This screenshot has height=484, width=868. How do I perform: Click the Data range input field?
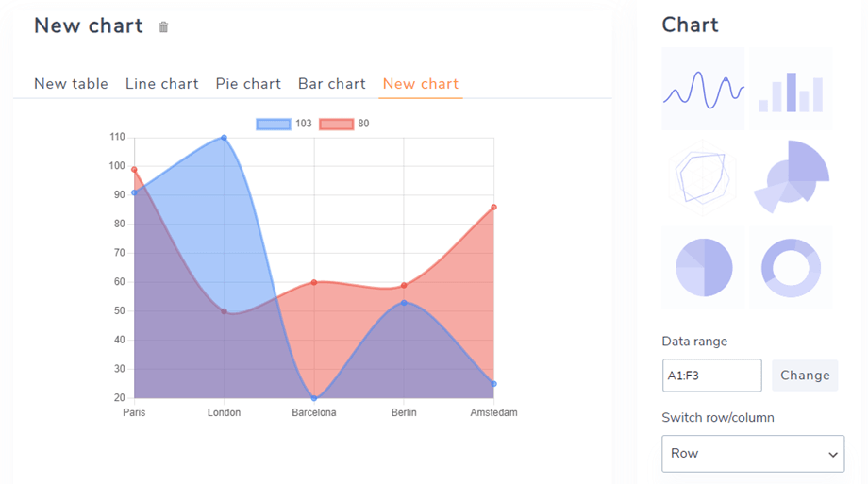pyautogui.click(x=711, y=376)
